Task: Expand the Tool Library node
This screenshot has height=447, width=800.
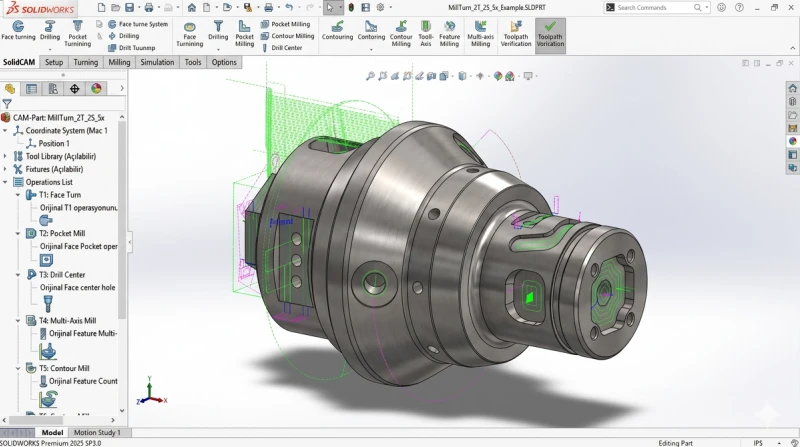Action: coord(5,156)
